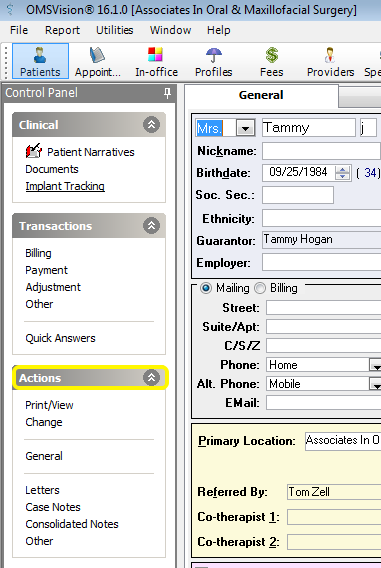381x568 pixels.
Task: Open the File menu
Action: point(19,30)
